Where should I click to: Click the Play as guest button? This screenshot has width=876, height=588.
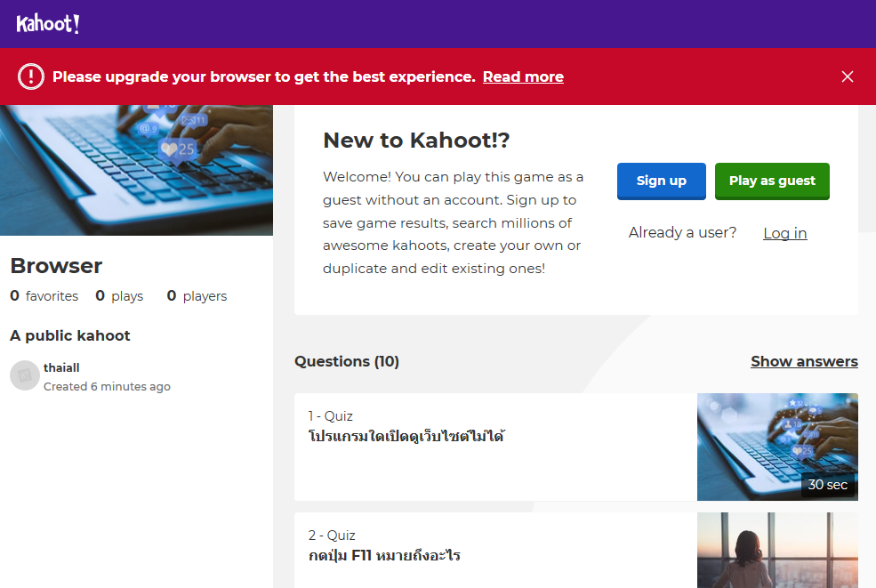(x=772, y=181)
